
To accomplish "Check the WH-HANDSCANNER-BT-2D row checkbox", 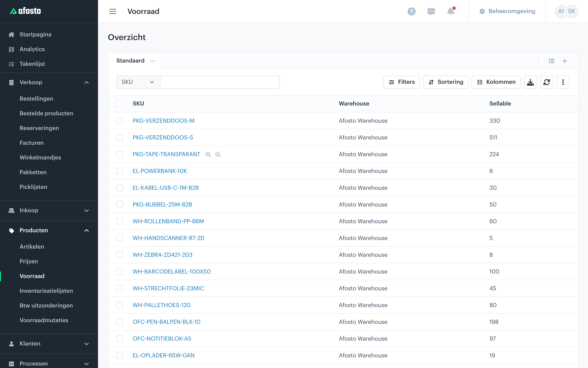I will (120, 238).
